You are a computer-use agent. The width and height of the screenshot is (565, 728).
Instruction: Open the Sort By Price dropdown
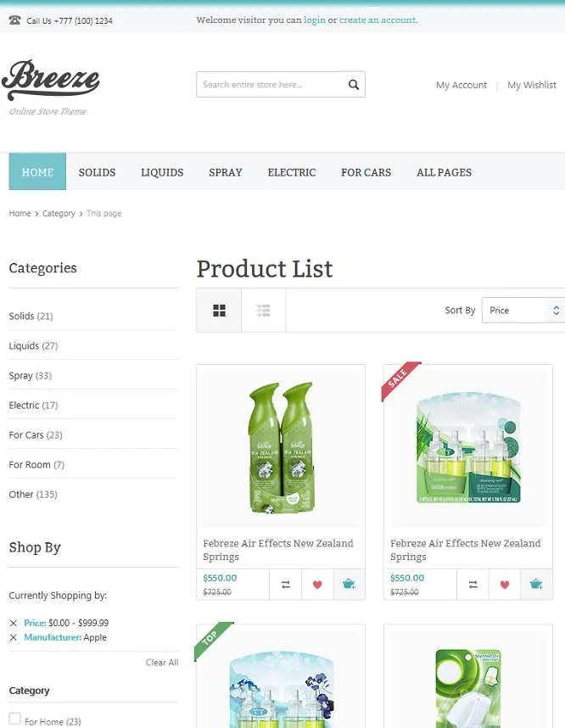pyautogui.click(x=523, y=311)
